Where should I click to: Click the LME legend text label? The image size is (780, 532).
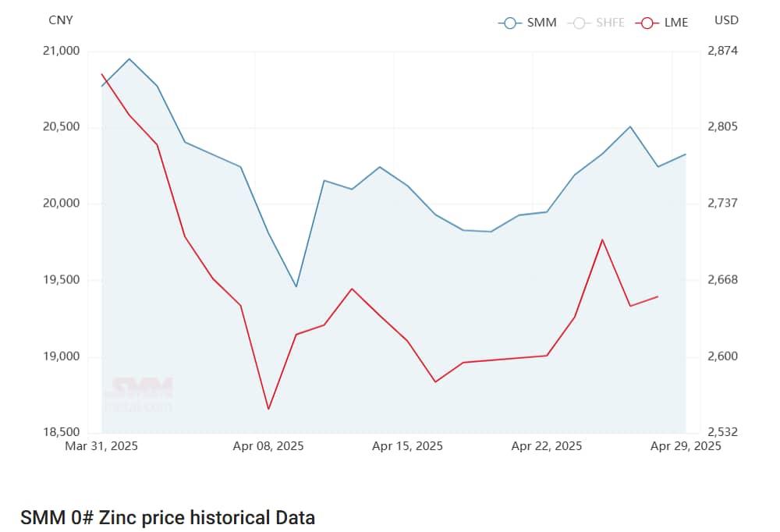coord(675,23)
